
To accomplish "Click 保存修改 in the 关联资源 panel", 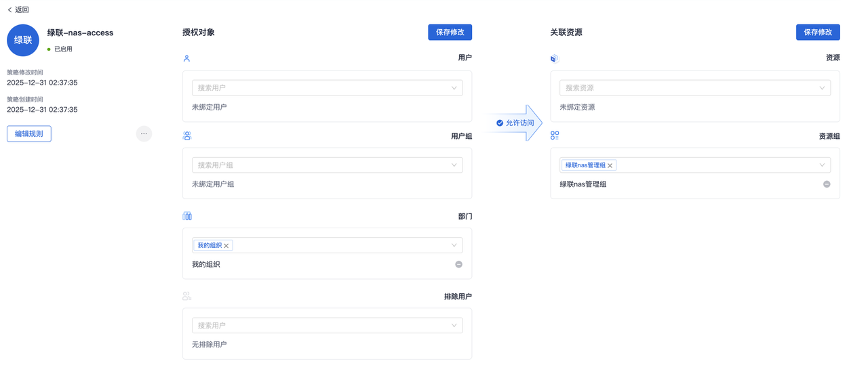I will tap(818, 33).
